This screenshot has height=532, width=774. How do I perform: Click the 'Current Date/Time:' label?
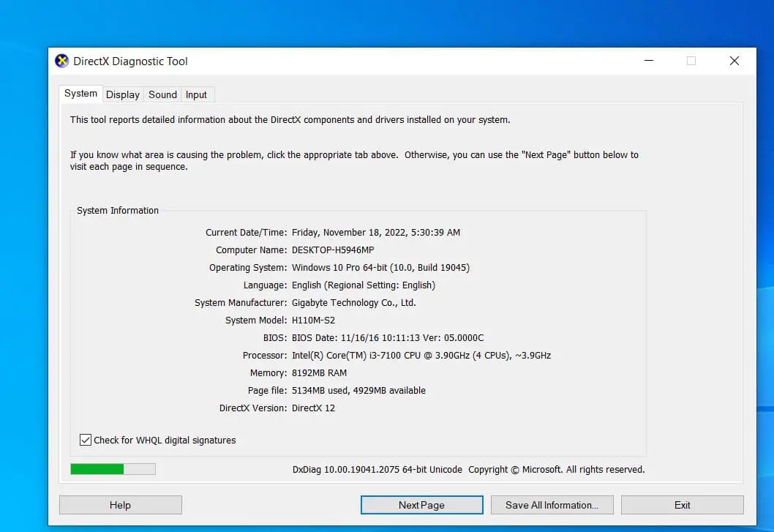(x=246, y=232)
